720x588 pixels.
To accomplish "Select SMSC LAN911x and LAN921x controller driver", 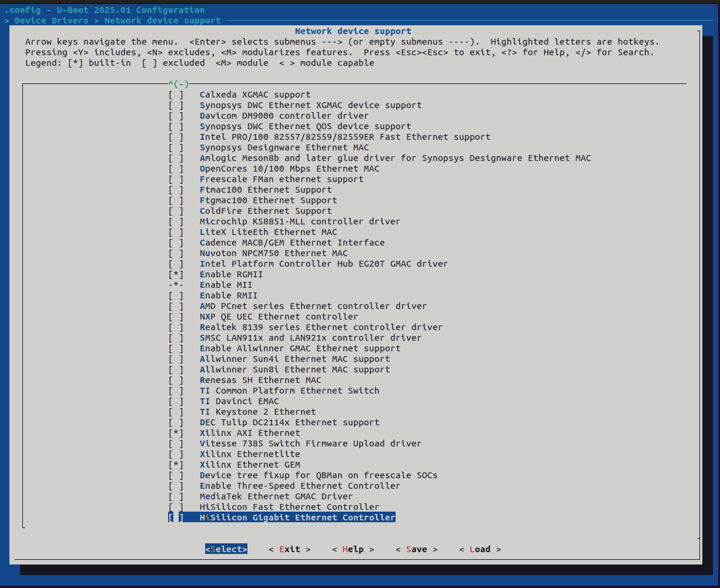I will pyautogui.click(x=310, y=338).
